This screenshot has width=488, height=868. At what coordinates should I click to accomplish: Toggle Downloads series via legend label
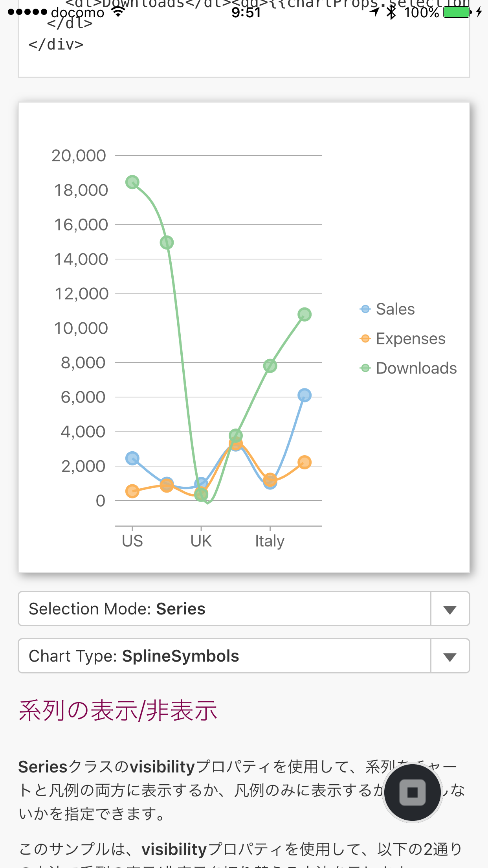[416, 368]
